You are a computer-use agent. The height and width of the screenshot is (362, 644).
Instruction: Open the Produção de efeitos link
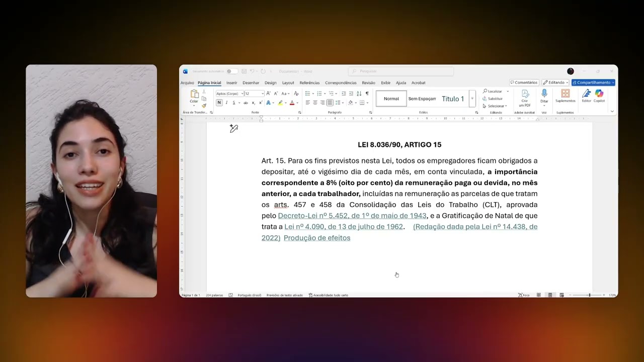[317, 238]
